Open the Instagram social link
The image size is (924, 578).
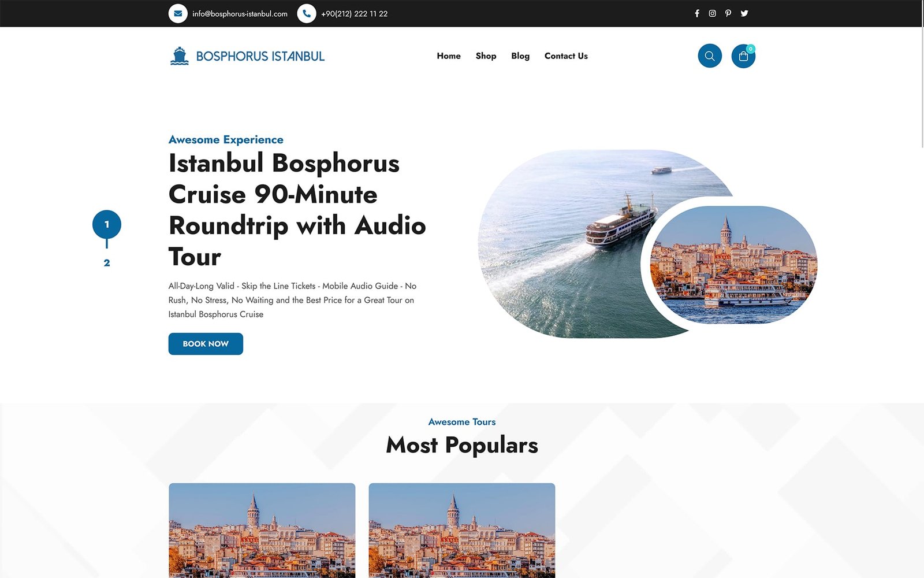click(x=713, y=13)
